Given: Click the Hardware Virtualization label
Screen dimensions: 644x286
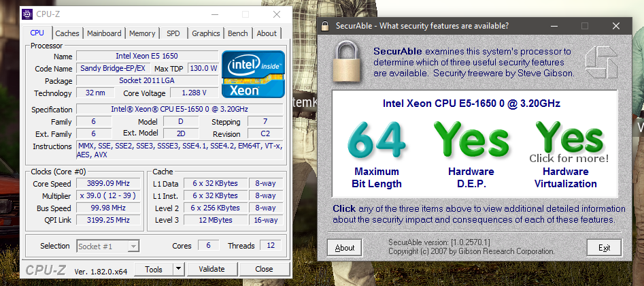Looking at the screenshot, I should click(566, 178).
